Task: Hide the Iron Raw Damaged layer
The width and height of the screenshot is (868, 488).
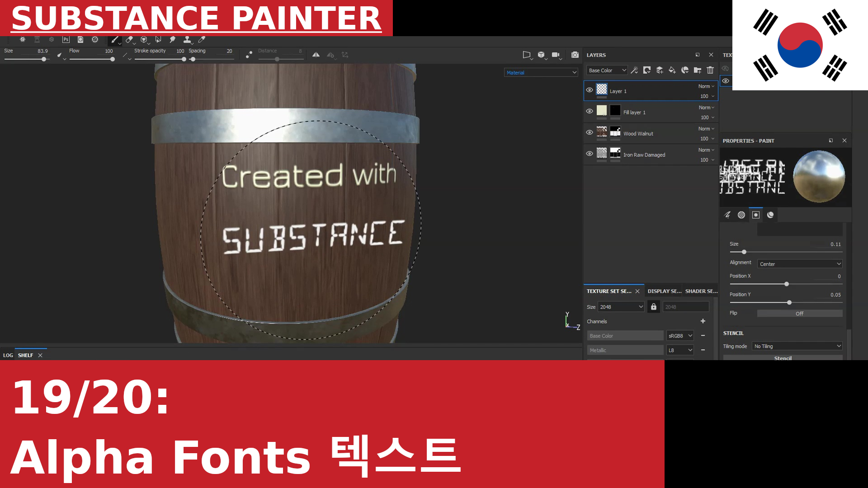Action: click(x=590, y=154)
